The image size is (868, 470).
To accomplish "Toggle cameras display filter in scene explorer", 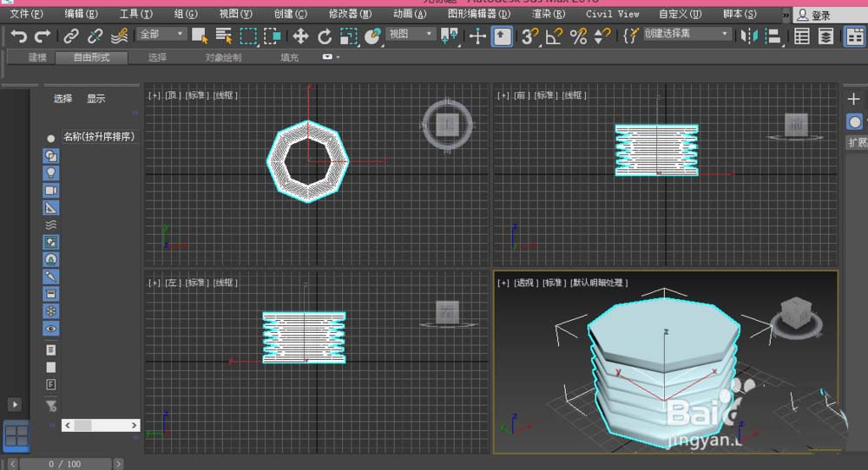I will (51, 190).
